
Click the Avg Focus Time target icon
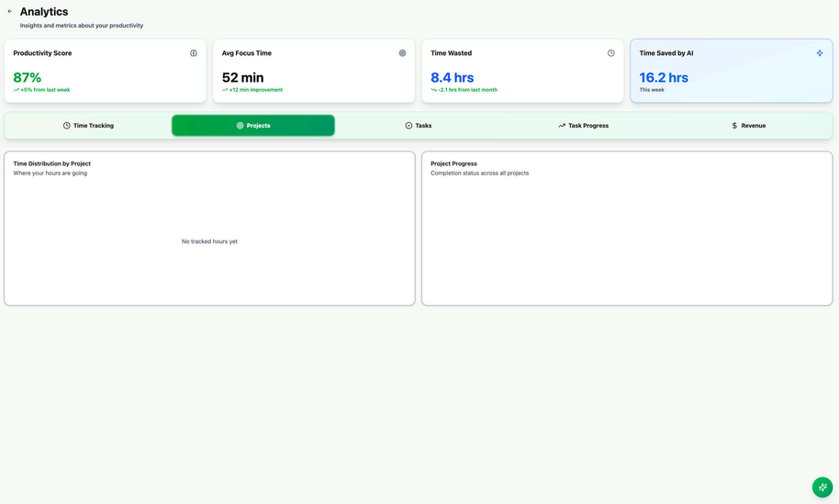tap(402, 53)
